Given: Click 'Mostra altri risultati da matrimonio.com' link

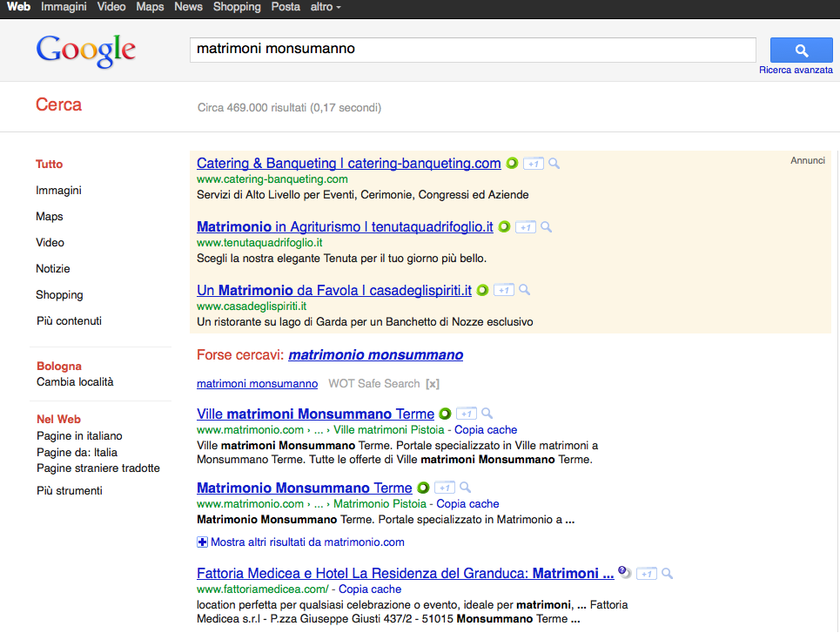Looking at the screenshot, I should click(307, 542).
